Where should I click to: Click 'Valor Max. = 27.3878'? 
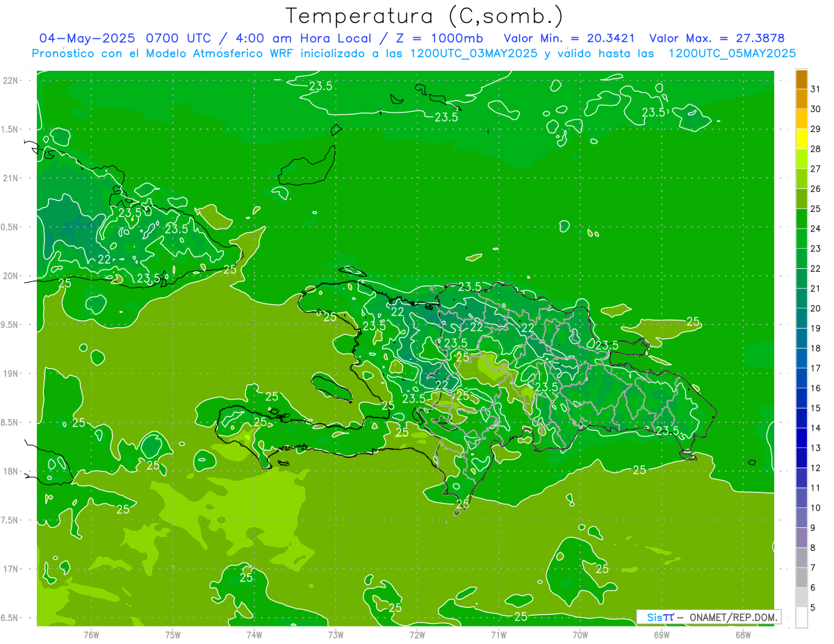pyautogui.click(x=717, y=38)
